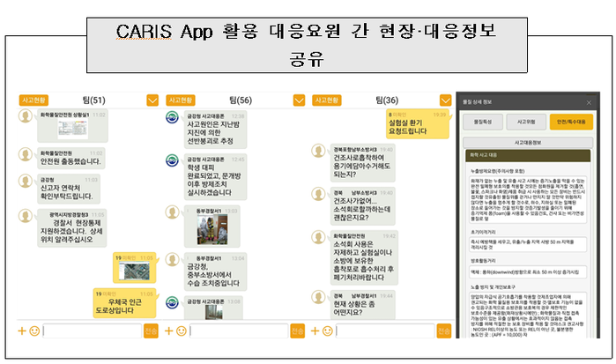Select the 사고대응정보 section bar
This screenshot has height=364, width=616.
click(528, 142)
